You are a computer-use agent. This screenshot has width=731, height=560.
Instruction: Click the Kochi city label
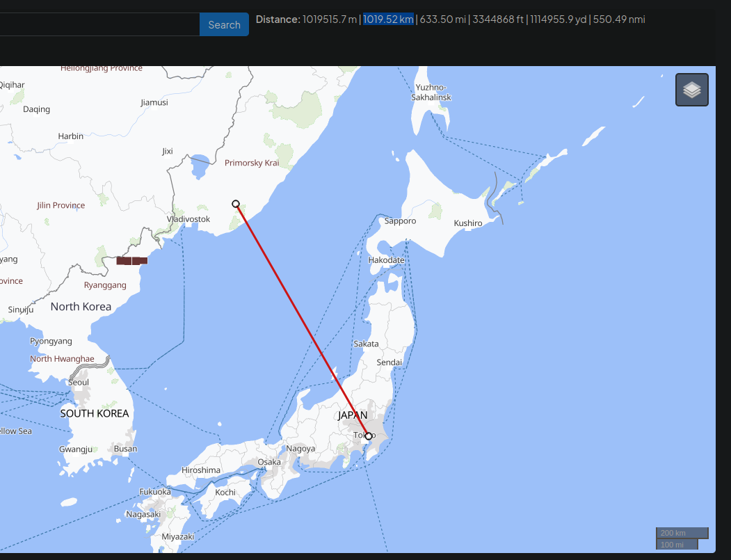pos(225,493)
